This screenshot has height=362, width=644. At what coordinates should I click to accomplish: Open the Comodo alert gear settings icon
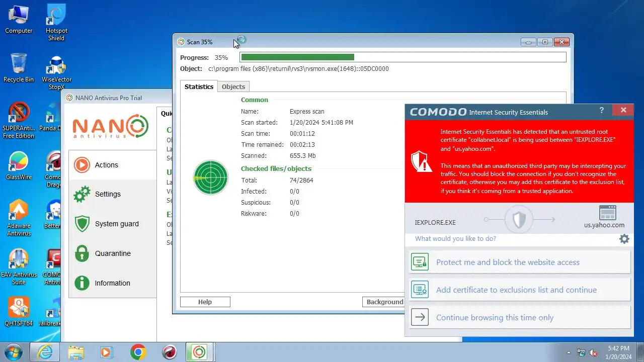tap(624, 239)
